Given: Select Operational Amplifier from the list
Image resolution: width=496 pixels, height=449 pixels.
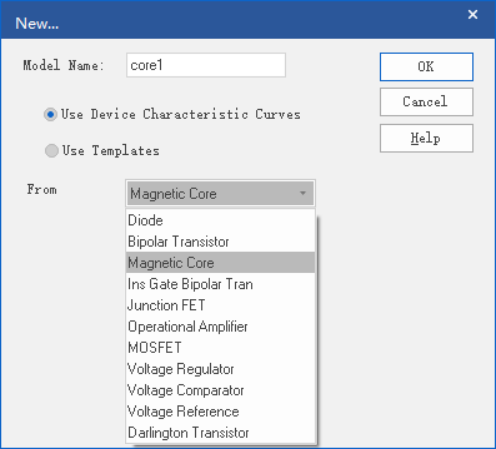Looking at the screenshot, I should (220, 326).
